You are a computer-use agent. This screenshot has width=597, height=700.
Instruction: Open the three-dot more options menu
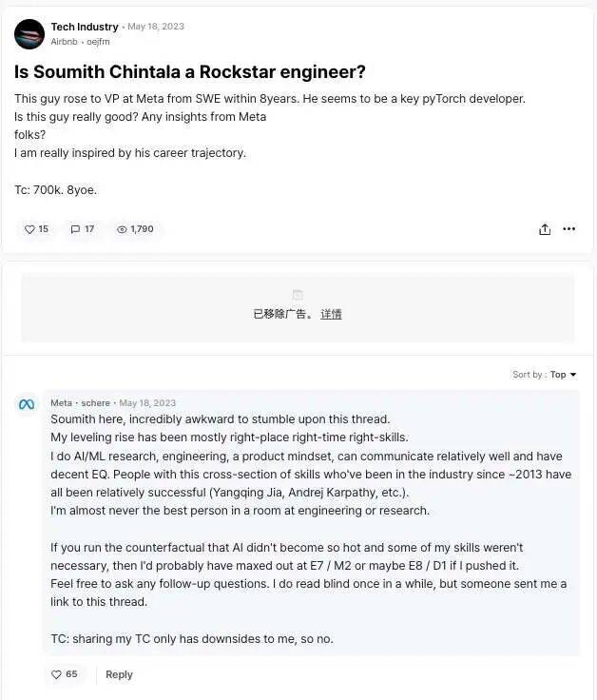(568, 229)
